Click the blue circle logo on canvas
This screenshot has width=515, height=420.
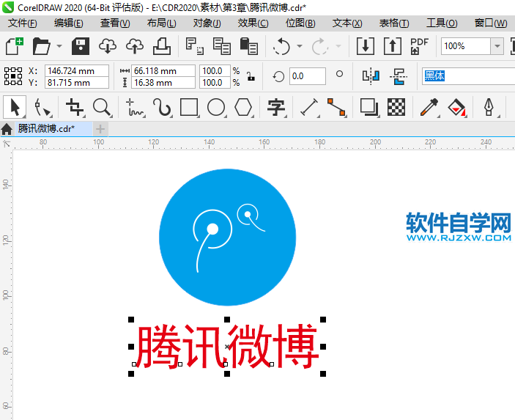[x=227, y=237]
